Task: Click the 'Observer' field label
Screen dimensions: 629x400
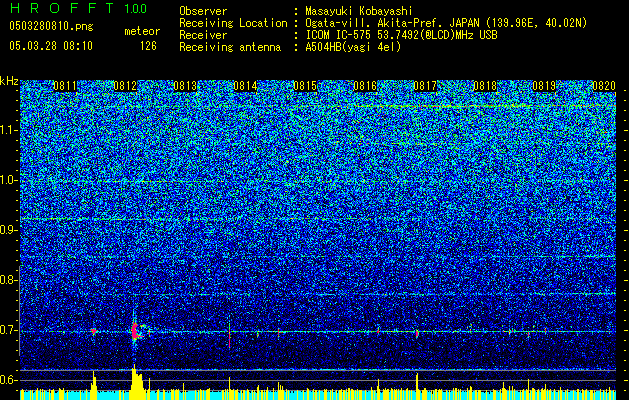Action: click(203, 11)
